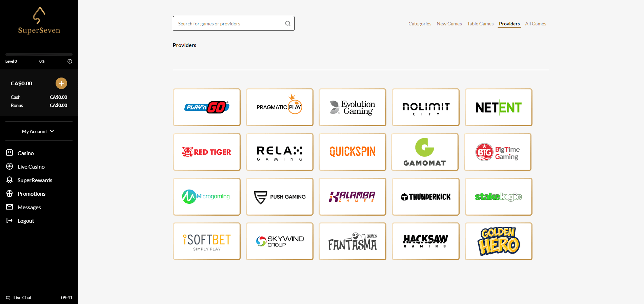The image size is (644, 304).
Task: Select the Thunderkick provider tile
Action: coord(426,197)
